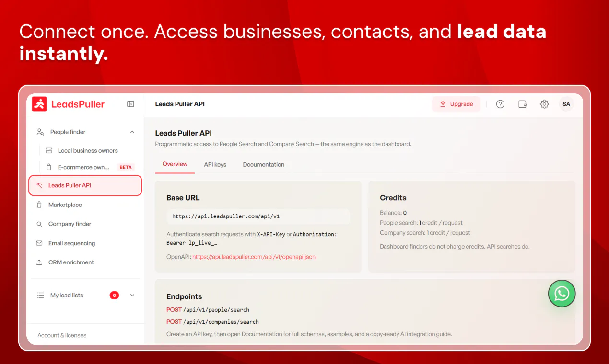Open the WhatsApp chat bubble
This screenshot has height=364, width=609.
click(562, 294)
